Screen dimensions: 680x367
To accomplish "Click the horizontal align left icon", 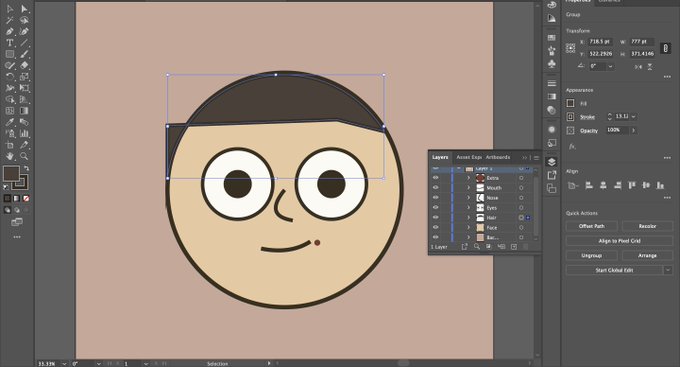I will pos(588,185).
